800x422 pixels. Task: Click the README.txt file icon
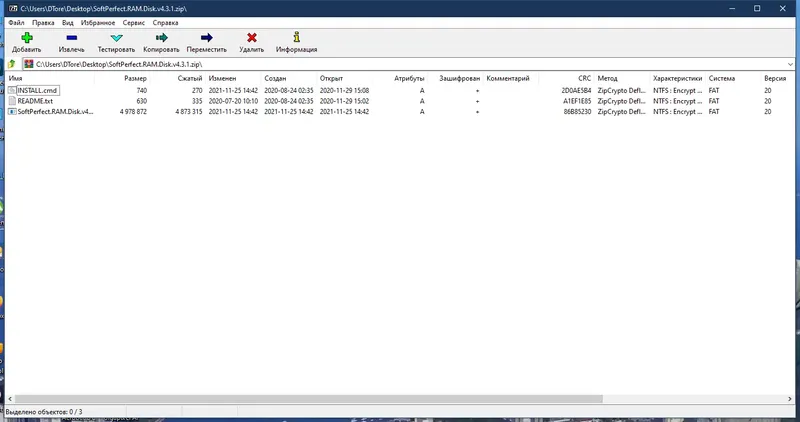coord(12,101)
